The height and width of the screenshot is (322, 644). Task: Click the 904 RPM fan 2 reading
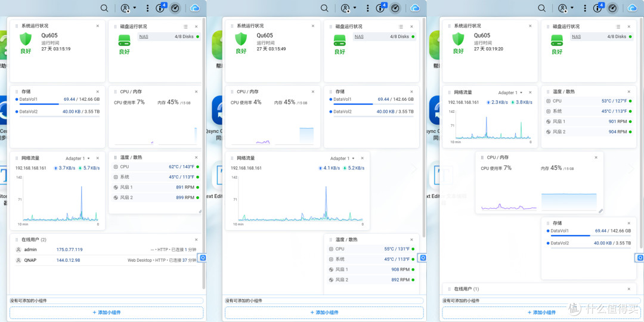point(618,132)
